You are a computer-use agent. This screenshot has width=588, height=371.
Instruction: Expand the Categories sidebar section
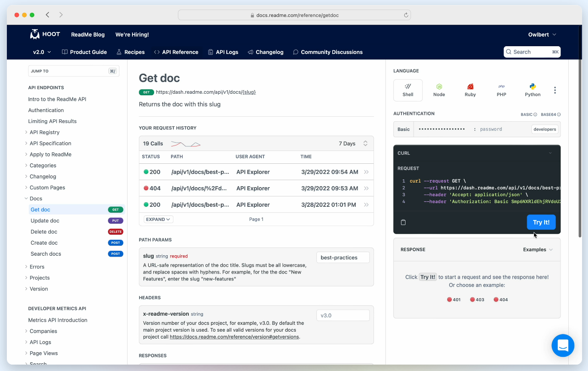(43, 166)
